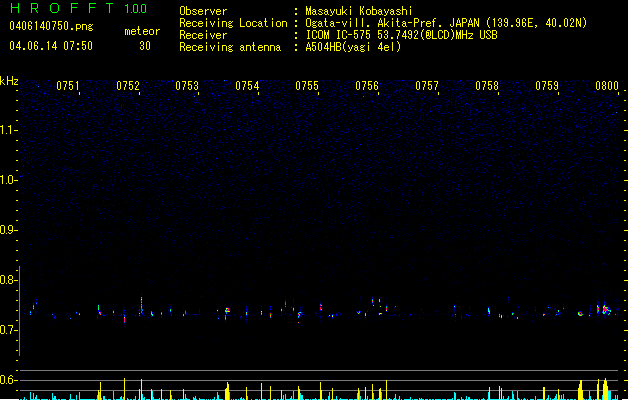
Task: Click the Receiver label
Action: (203, 35)
